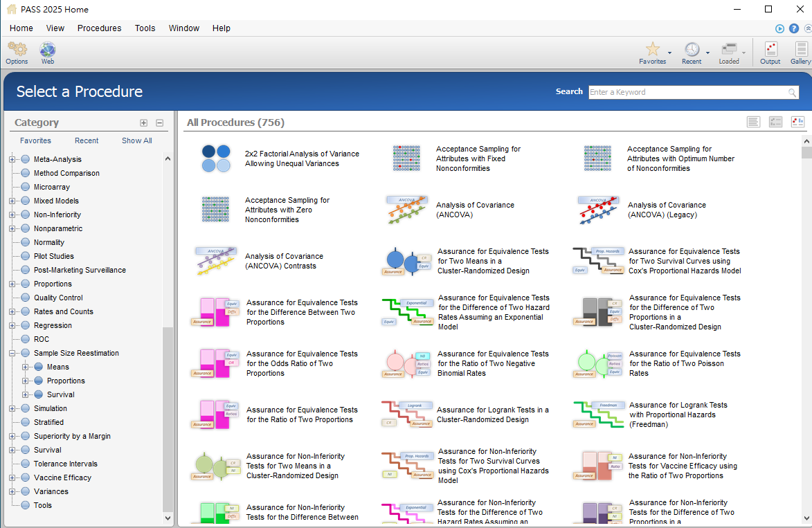Expand the Meta-Analysis category
The width and height of the screenshot is (812, 528).
click(x=12, y=159)
